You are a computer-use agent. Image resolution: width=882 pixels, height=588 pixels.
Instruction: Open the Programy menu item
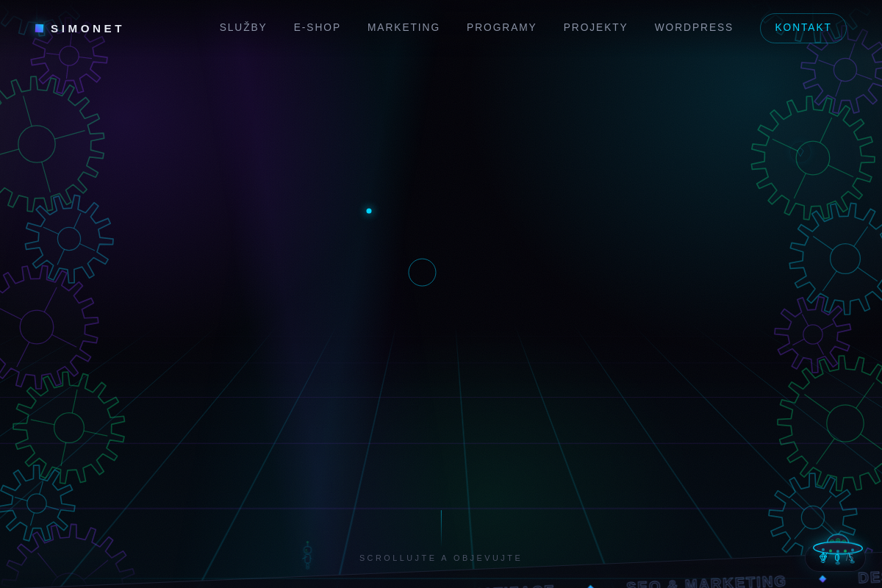click(501, 27)
